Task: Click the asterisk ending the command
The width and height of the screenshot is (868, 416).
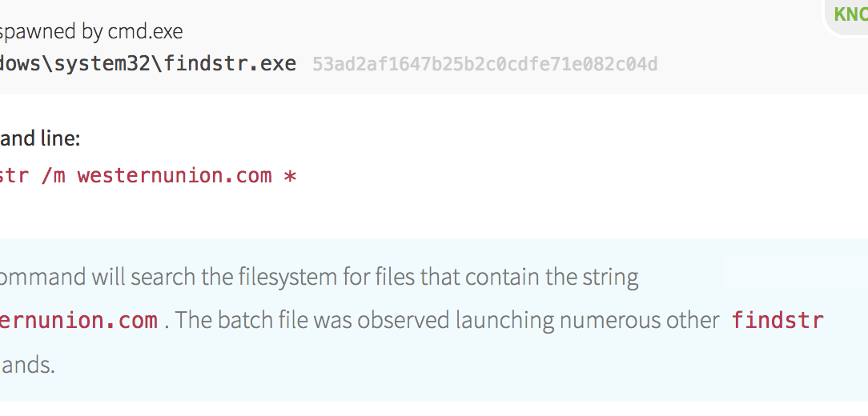Action: pyautogui.click(x=290, y=176)
